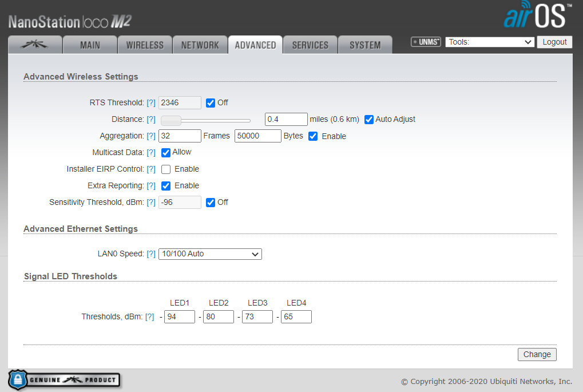Click the RTS Threshold value field
Screen dimensions: 583x392
click(x=180, y=102)
